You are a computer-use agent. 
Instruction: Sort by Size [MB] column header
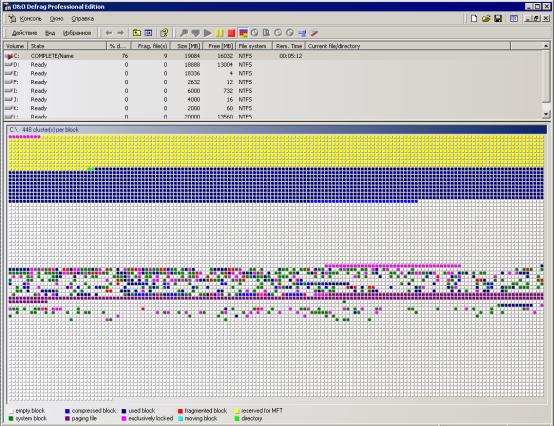pos(187,46)
